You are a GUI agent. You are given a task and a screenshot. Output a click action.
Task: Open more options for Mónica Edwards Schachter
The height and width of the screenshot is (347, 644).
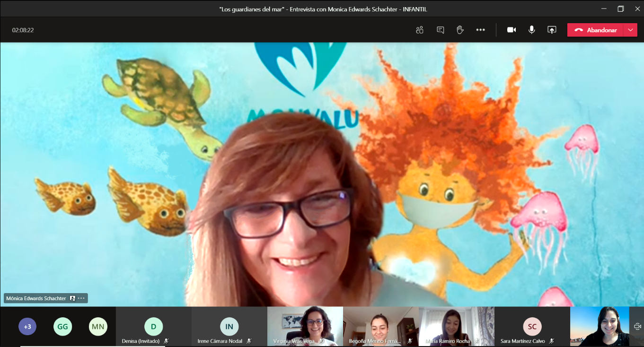point(81,298)
